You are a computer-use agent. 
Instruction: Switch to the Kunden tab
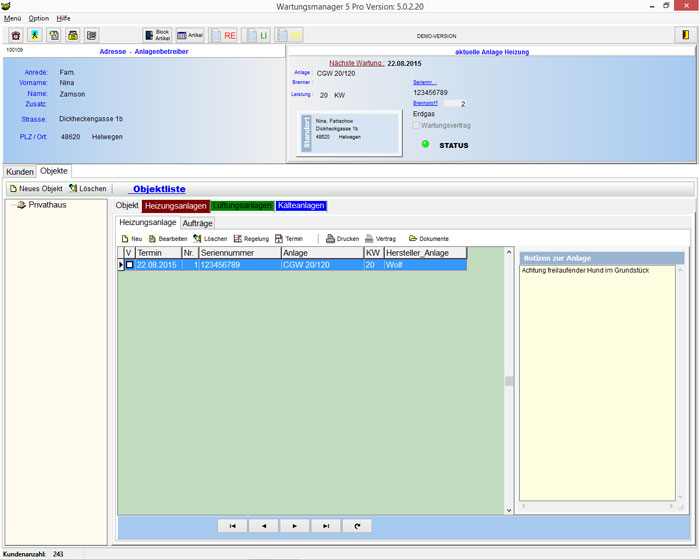point(20,171)
